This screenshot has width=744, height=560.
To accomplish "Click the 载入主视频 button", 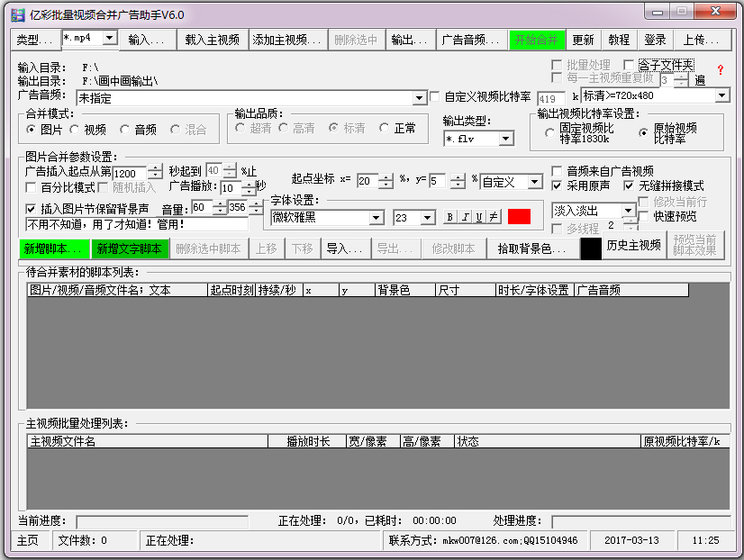I will pyautogui.click(x=213, y=40).
